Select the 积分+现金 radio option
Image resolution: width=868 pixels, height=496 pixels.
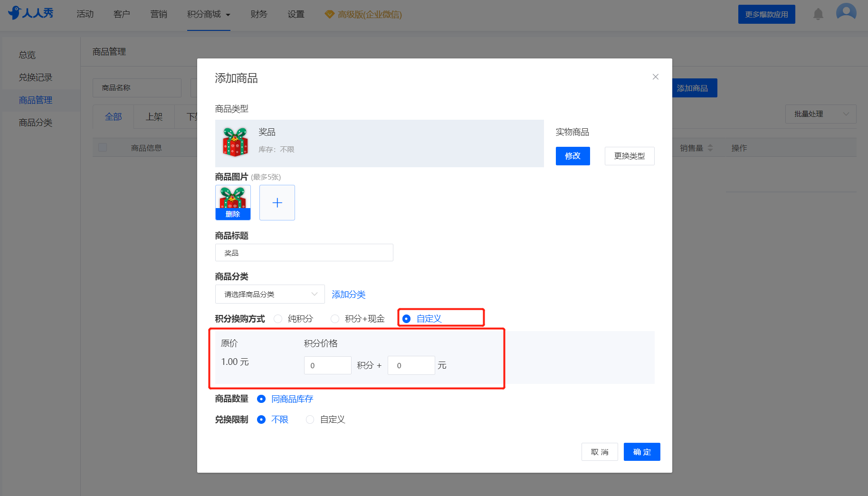[335, 319]
